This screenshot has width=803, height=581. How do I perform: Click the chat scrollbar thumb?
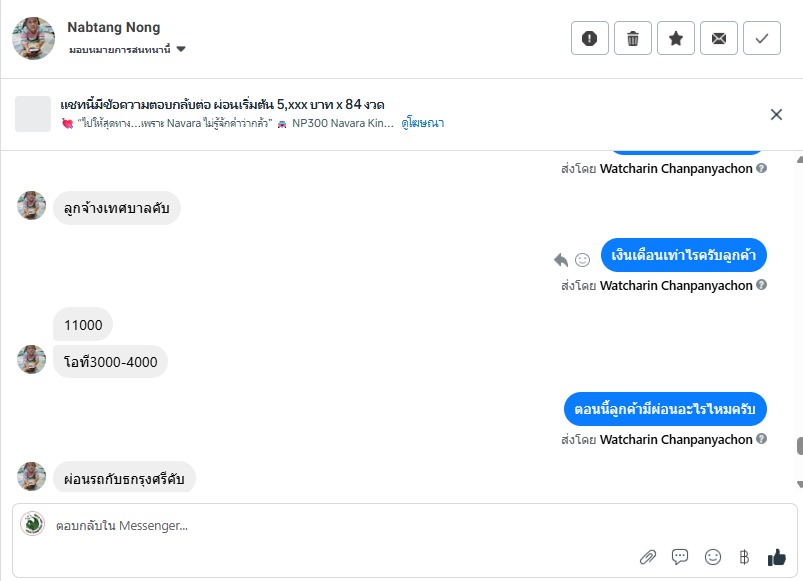(798, 447)
